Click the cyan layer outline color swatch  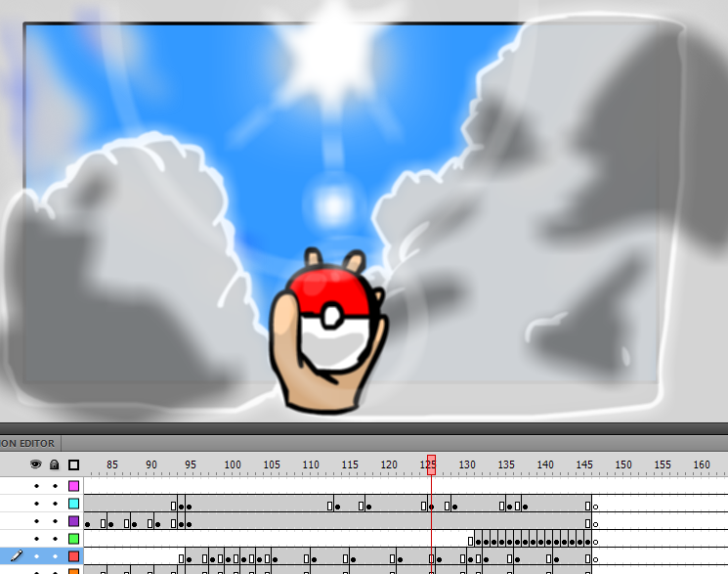(73, 504)
